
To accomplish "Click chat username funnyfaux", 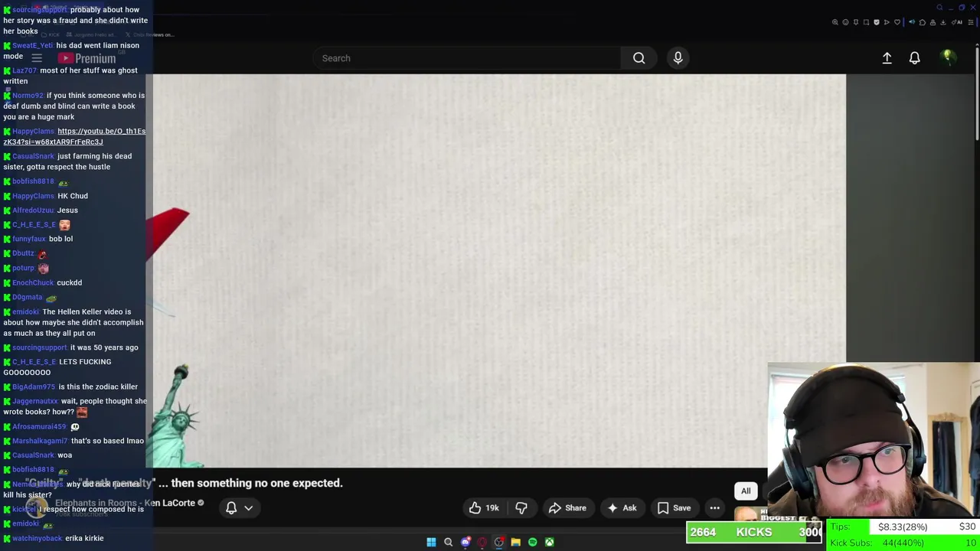I will [29, 239].
